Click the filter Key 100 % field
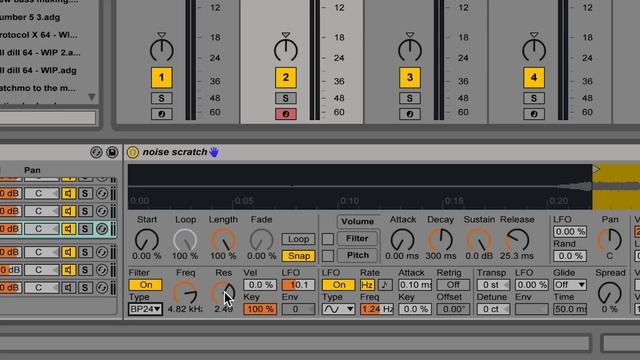 pyautogui.click(x=260, y=309)
